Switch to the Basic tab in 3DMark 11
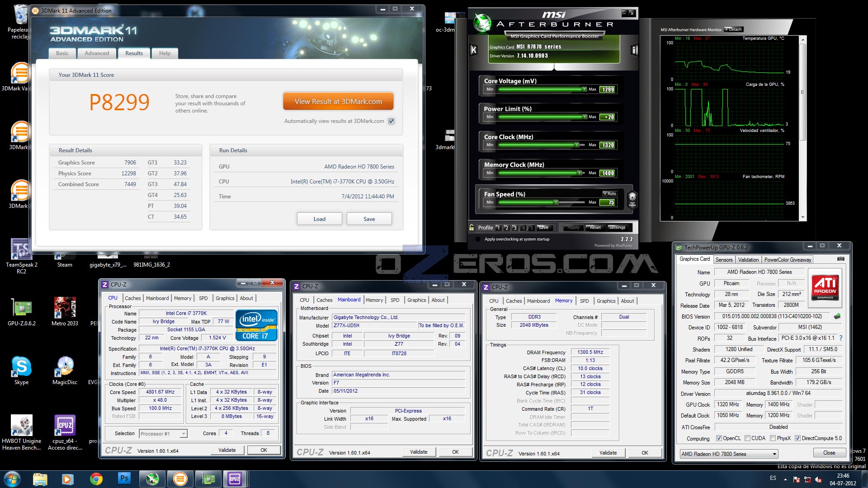 pyautogui.click(x=62, y=53)
